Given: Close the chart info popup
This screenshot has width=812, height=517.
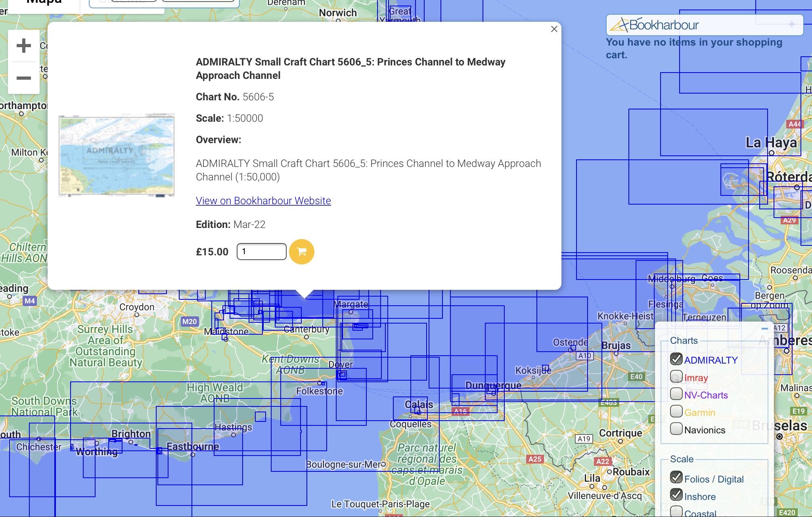Looking at the screenshot, I should tap(554, 29).
